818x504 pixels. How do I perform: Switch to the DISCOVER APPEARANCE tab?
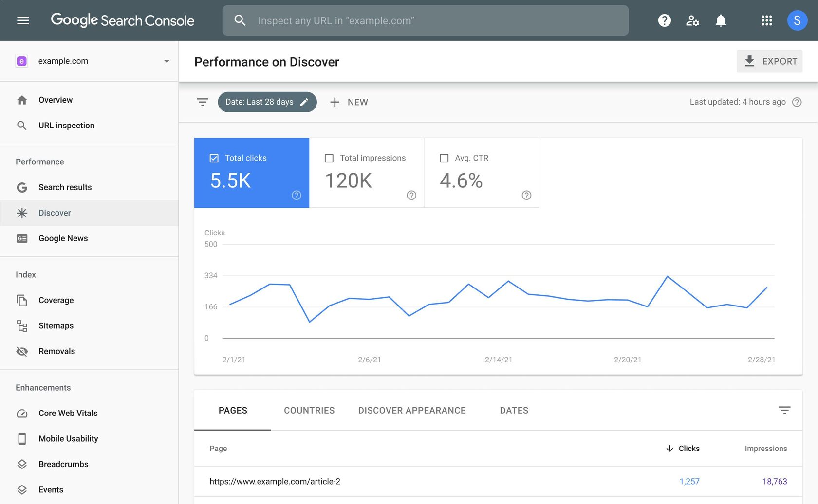pyautogui.click(x=412, y=410)
